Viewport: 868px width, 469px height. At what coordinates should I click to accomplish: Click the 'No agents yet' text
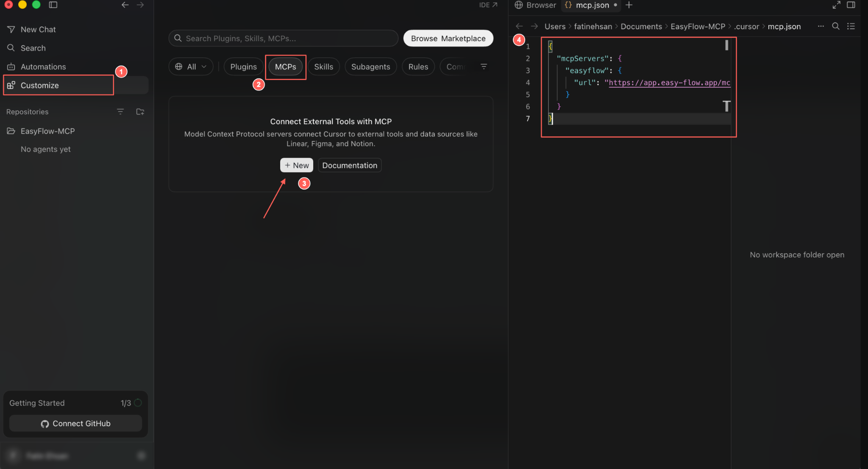pyautogui.click(x=46, y=149)
